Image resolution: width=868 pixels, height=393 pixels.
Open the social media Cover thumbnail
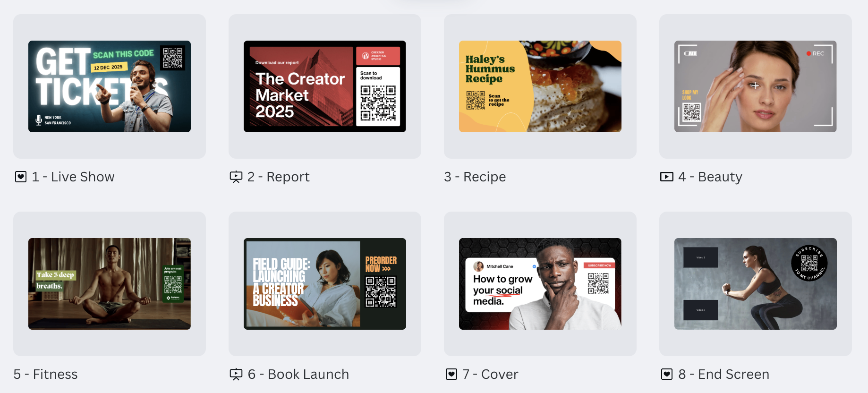click(540, 284)
